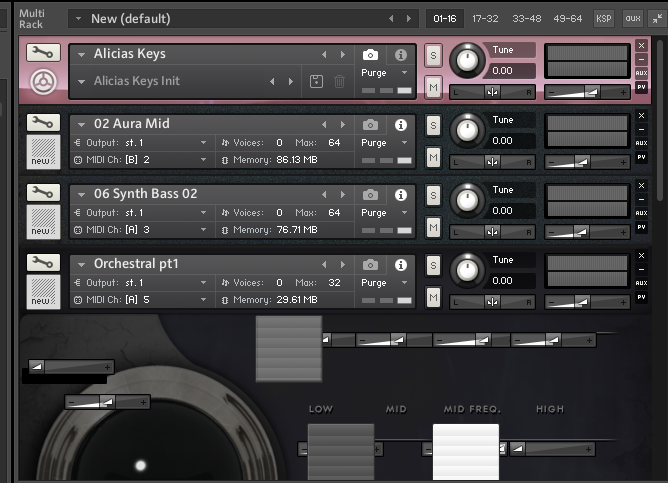The width and height of the screenshot is (668, 483).
Task: Click the Tune knob of Alicias Keys
Action: tap(467, 61)
